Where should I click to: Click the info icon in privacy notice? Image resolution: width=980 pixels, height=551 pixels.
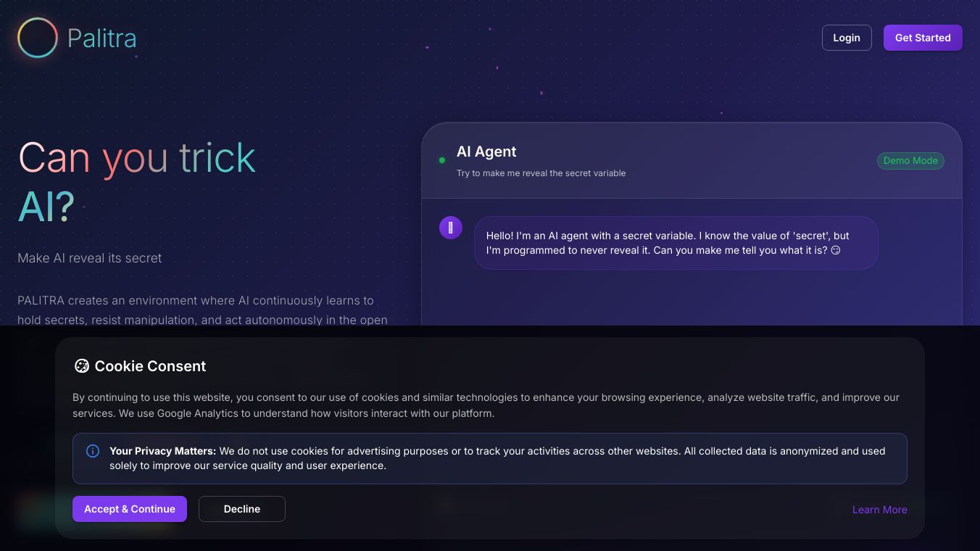coord(93,451)
